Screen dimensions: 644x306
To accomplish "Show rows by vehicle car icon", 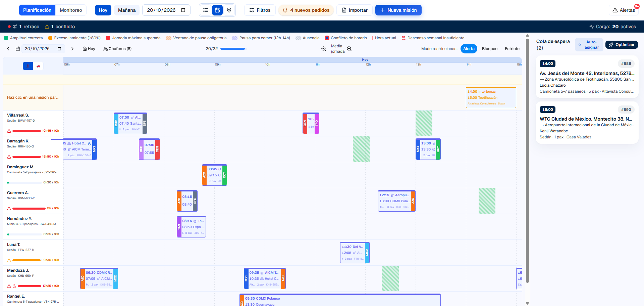I will tap(38, 66).
